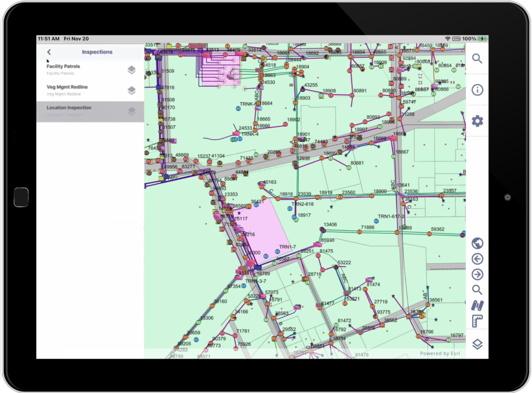Screen dimensions: 532x393
Task: Click the next extent arrow
Action: coord(477,274)
